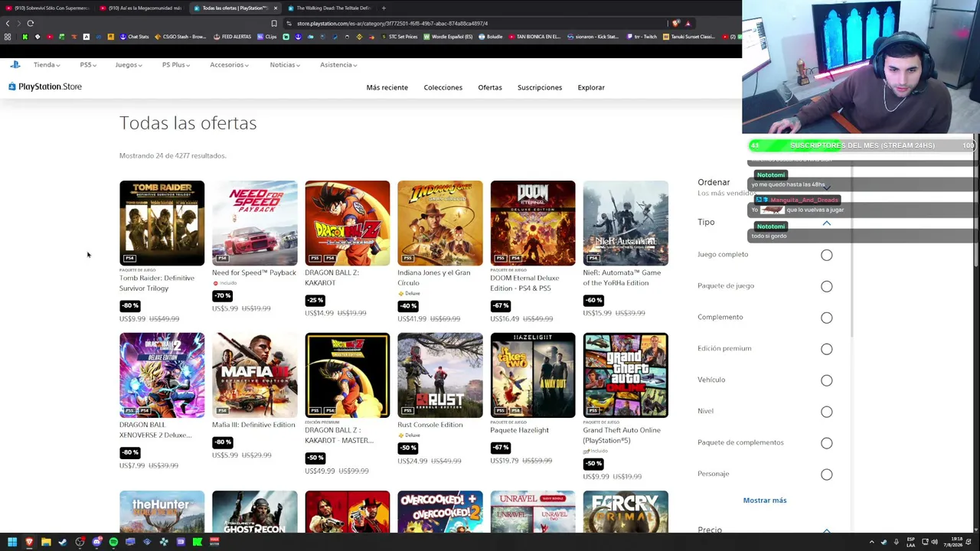
Task: Open the STC Set Prices bookmark
Action: [400, 37]
